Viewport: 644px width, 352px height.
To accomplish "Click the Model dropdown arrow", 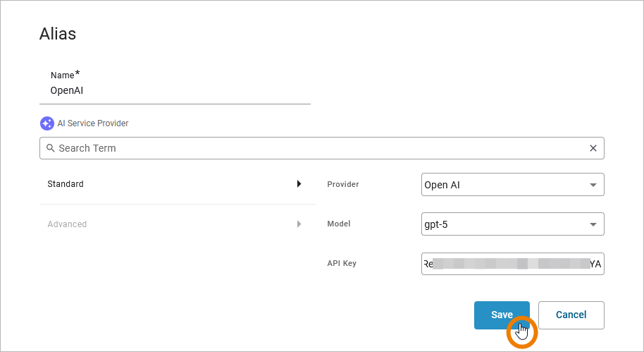I will click(593, 225).
